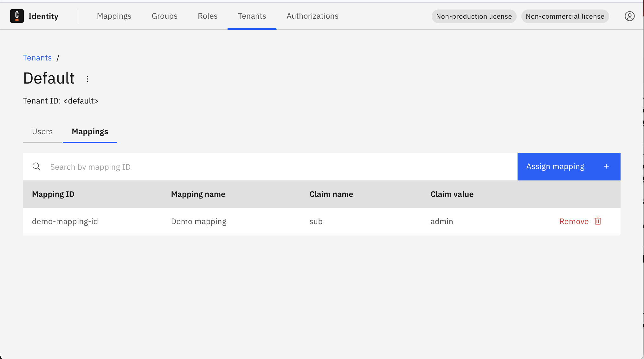
Task: Open the Roles section in top navigation
Action: 207,16
